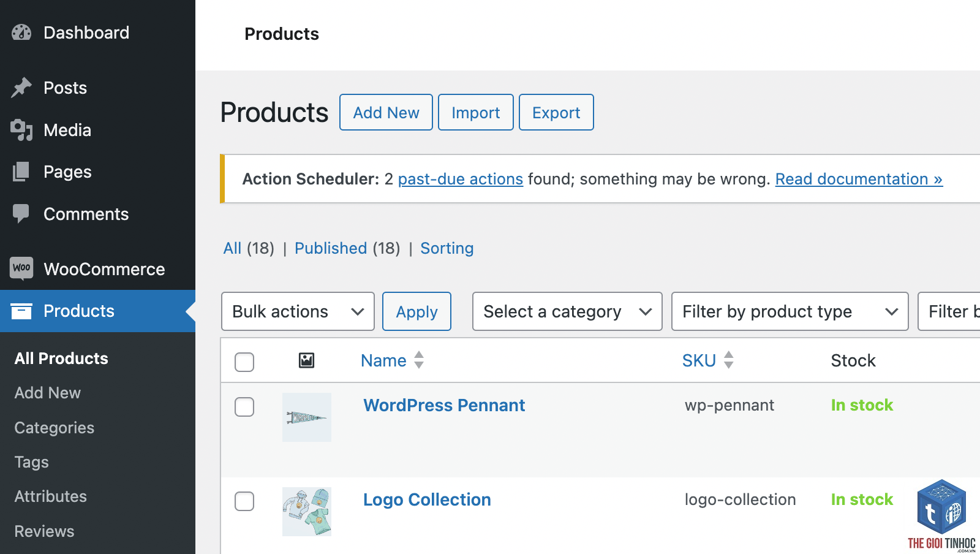
Task: Click the Comments speech bubble icon
Action: click(21, 213)
